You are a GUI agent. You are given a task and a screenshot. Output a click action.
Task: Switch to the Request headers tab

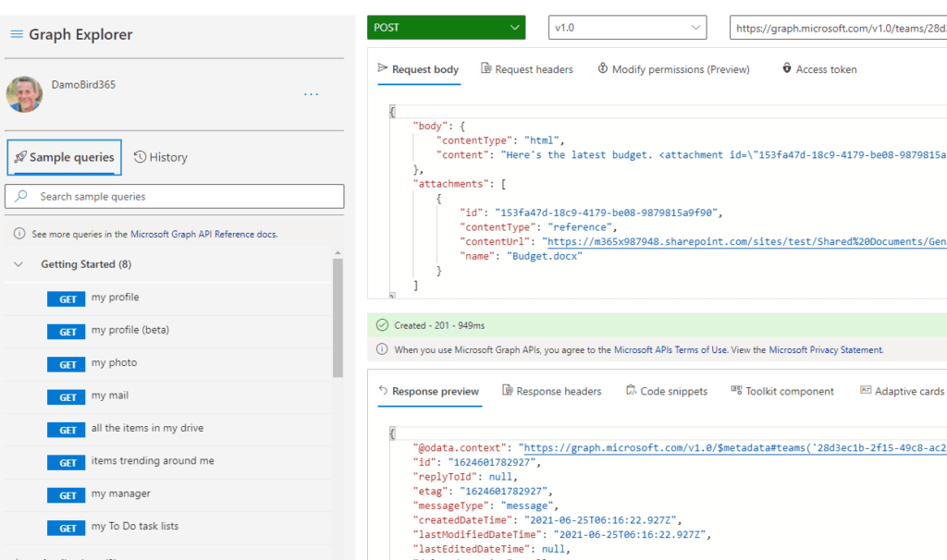click(526, 69)
